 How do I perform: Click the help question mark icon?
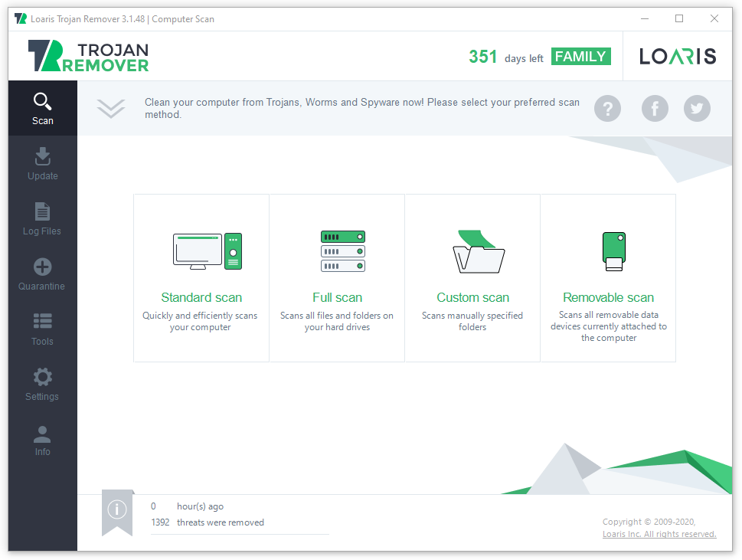(x=607, y=109)
